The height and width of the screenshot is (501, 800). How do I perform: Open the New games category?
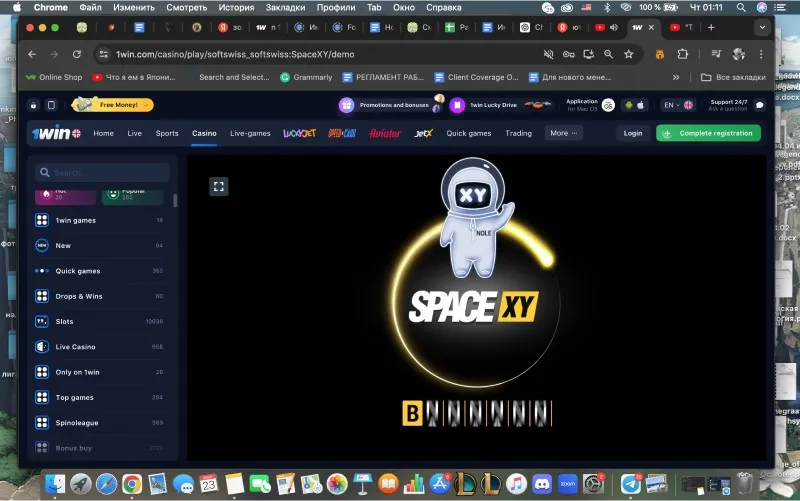pos(99,245)
